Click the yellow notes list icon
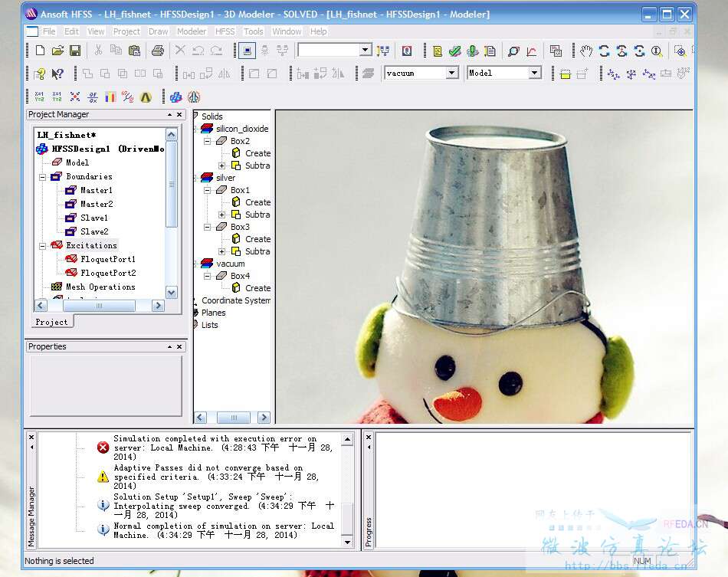This screenshot has width=728, height=577. click(438, 51)
